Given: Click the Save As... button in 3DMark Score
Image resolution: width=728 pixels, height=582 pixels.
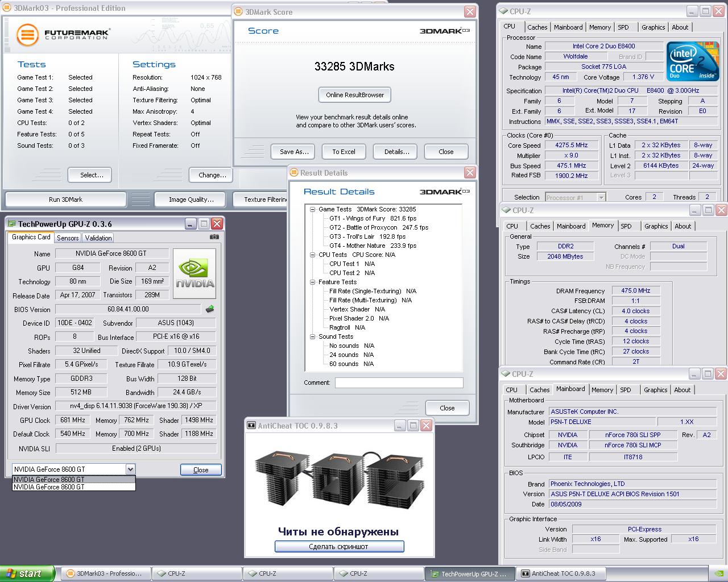Looking at the screenshot, I should [x=294, y=152].
